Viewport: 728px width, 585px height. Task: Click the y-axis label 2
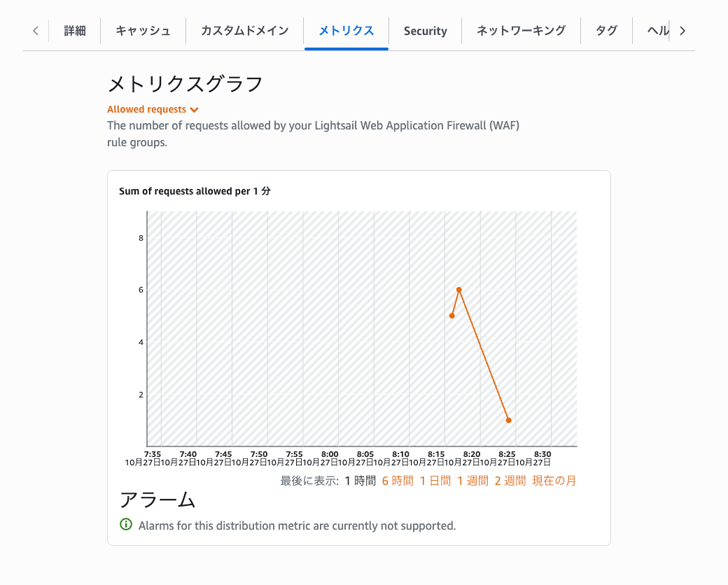pyautogui.click(x=141, y=395)
